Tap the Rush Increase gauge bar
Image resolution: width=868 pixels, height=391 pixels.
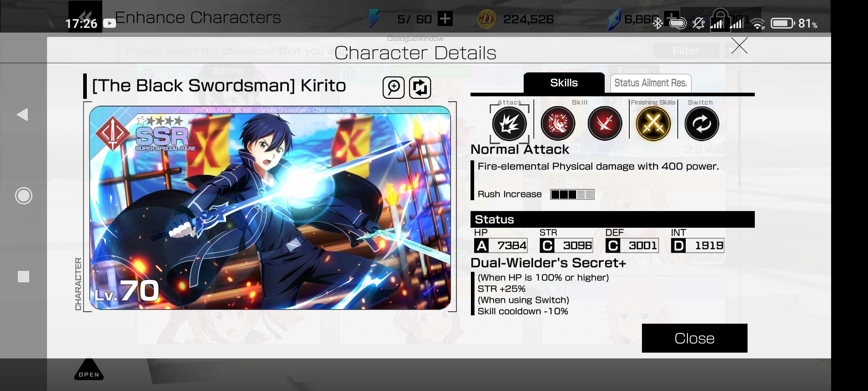[572, 194]
